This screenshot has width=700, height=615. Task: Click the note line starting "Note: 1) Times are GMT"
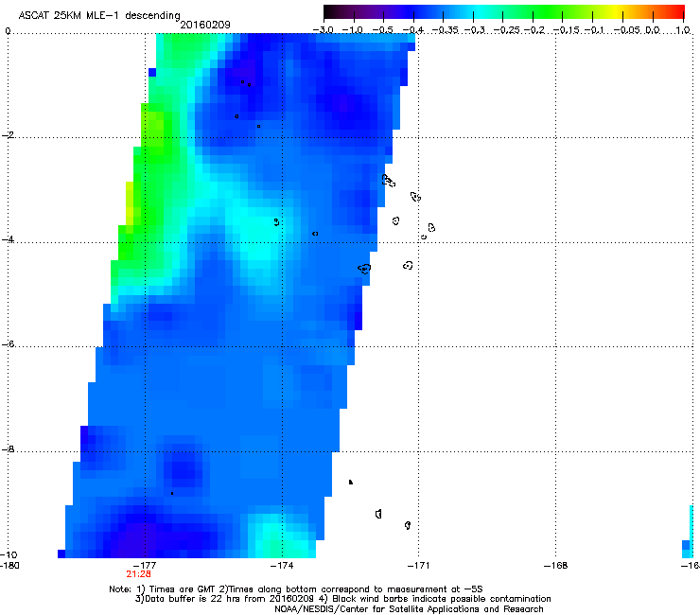click(296, 589)
